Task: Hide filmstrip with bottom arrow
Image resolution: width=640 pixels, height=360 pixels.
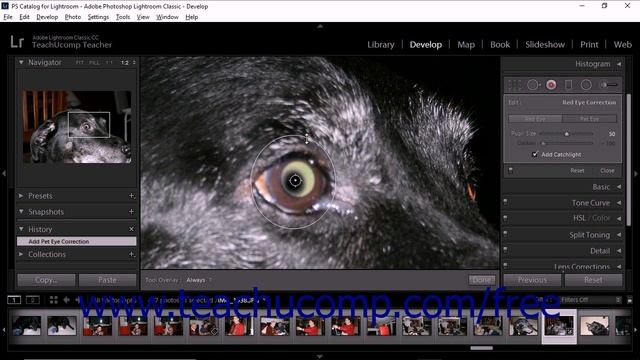Action: pyautogui.click(x=320, y=357)
